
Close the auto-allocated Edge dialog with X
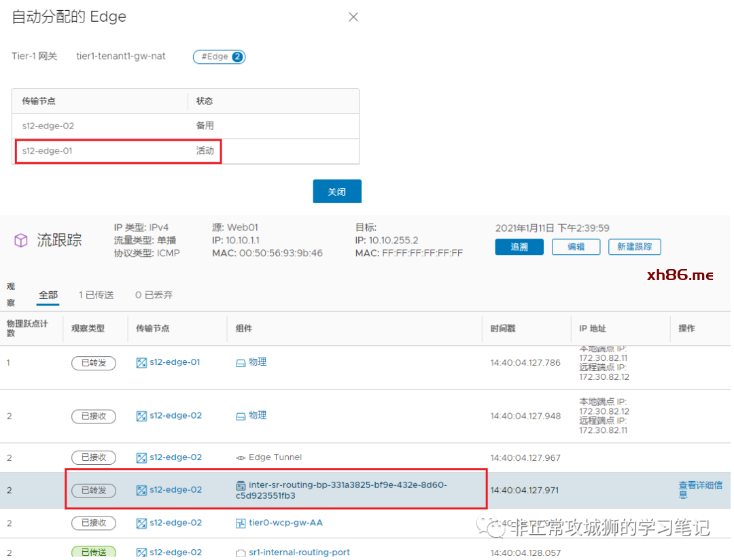[353, 18]
